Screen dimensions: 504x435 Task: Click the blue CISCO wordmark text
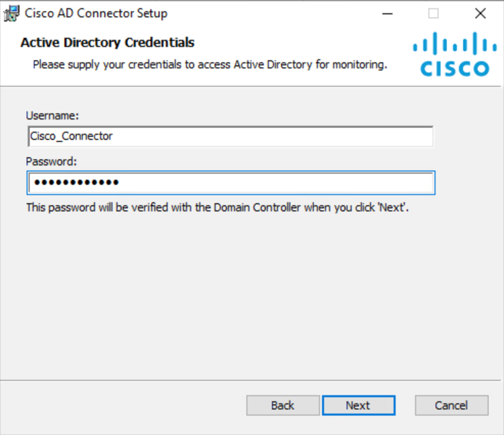coord(455,68)
